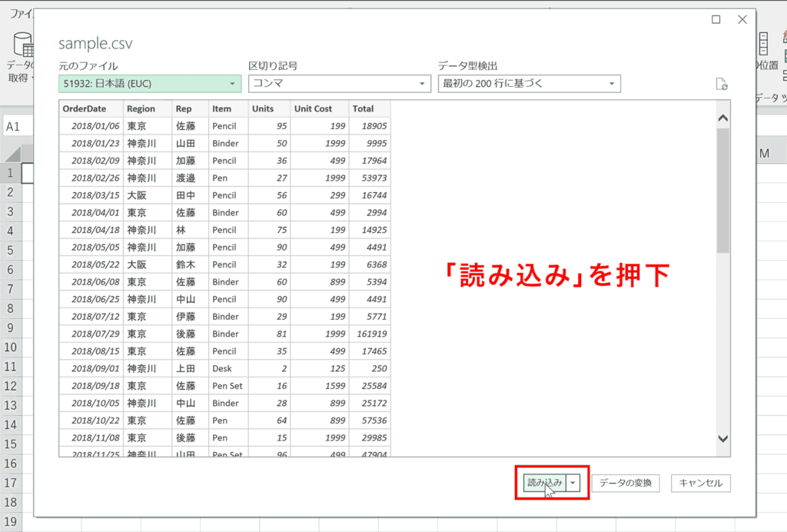Screen dimensions: 787x532
Task: Open the 元のファイル encoding dropdown
Action: click(x=234, y=82)
